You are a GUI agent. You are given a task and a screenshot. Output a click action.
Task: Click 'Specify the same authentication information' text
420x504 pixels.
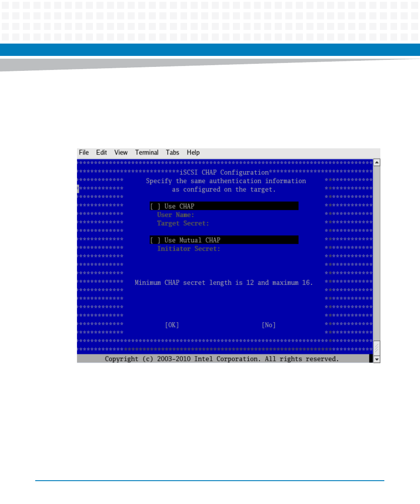pos(226,181)
